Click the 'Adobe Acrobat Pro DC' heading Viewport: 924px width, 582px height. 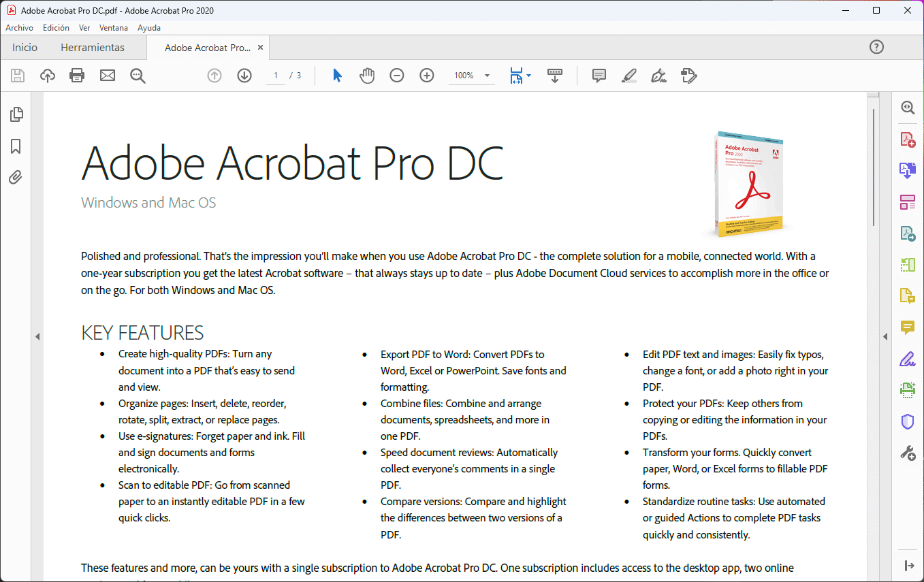292,162
